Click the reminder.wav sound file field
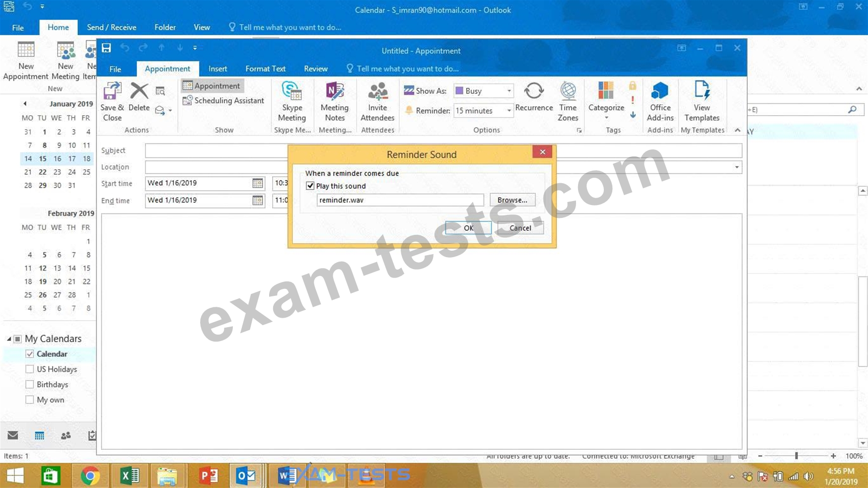 (x=400, y=200)
